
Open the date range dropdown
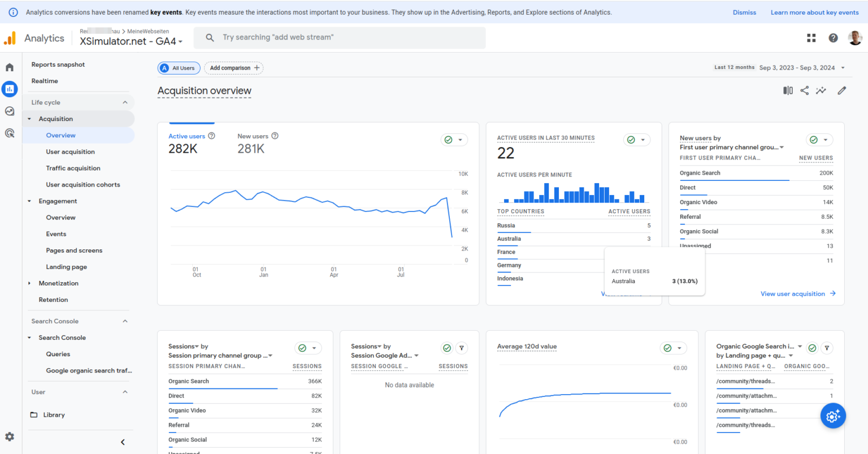click(x=802, y=68)
